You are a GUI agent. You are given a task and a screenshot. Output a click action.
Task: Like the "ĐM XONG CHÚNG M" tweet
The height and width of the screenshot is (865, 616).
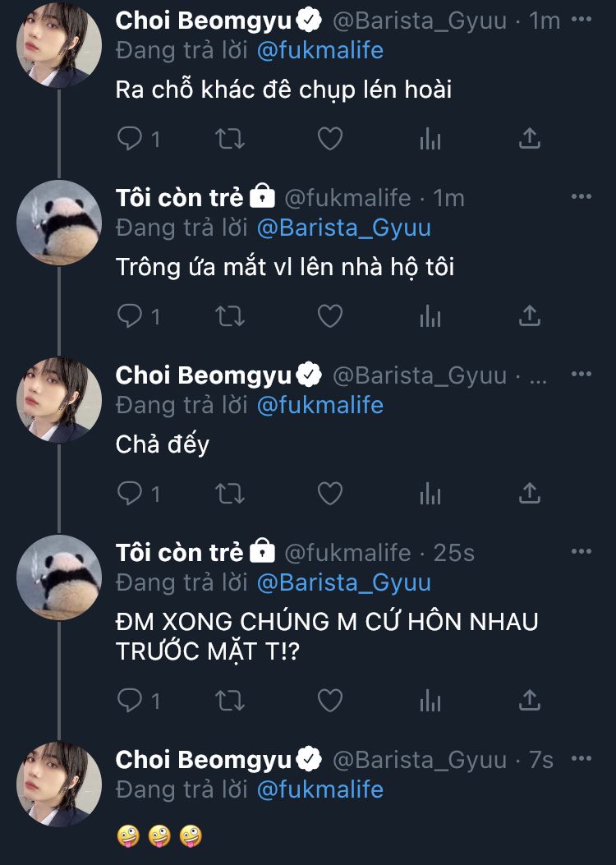329,700
